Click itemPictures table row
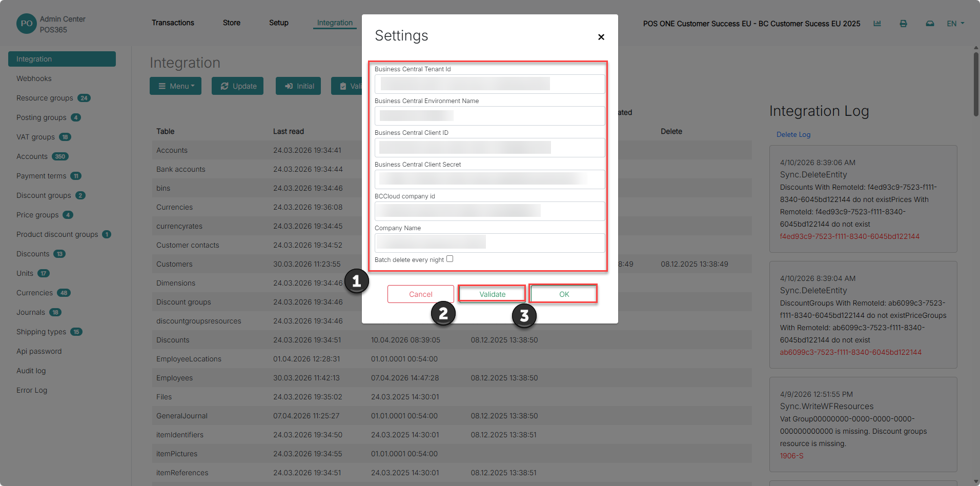Image resolution: width=980 pixels, height=486 pixels. (x=452, y=454)
